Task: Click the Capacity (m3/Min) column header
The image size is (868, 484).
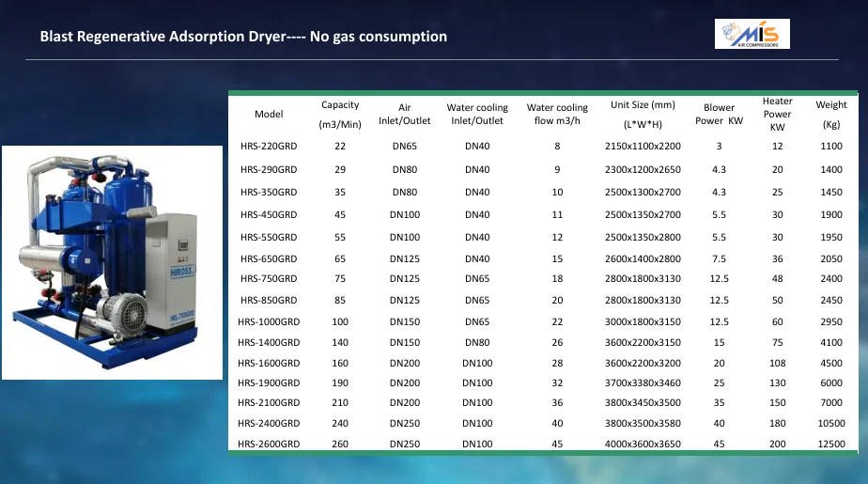Action: (x=340, y=115)
